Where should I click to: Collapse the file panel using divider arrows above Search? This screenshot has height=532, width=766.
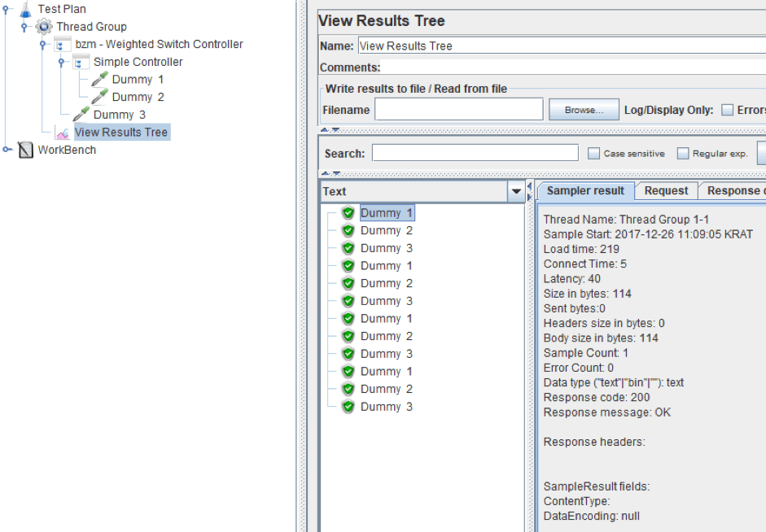(x=330, y=130)
